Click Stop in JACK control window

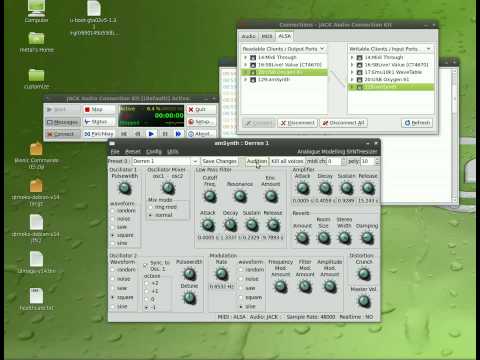[x=99, y=109]
